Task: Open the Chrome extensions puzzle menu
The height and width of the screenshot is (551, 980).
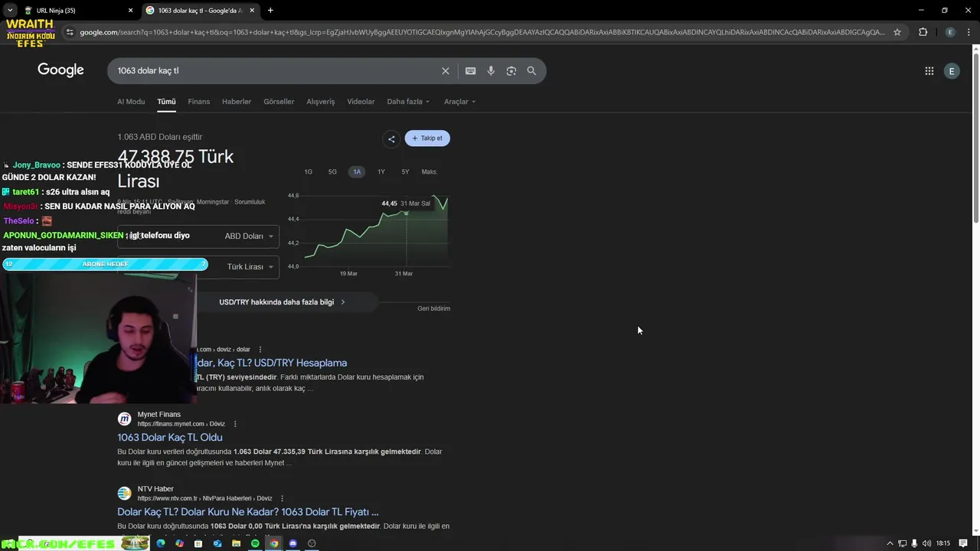Action: click(x=923, y=32)
